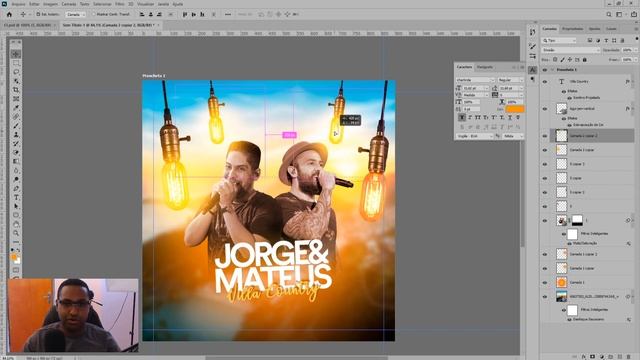
Task: Open the Imagem menu
Action: coord(51,4)
